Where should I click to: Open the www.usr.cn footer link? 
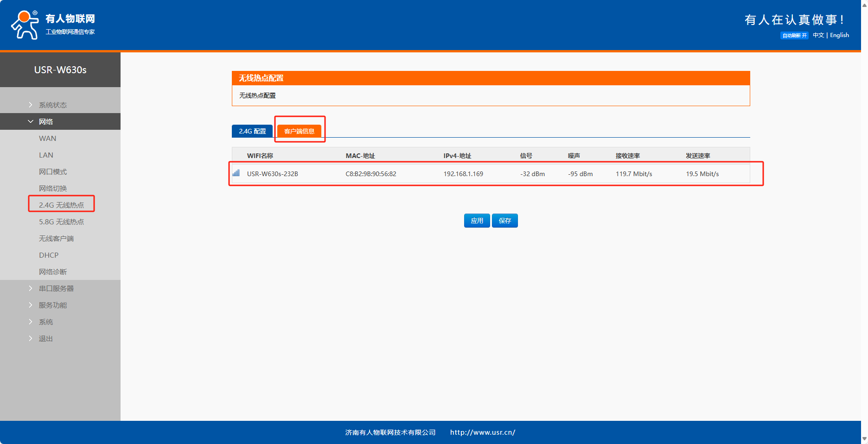482,432
